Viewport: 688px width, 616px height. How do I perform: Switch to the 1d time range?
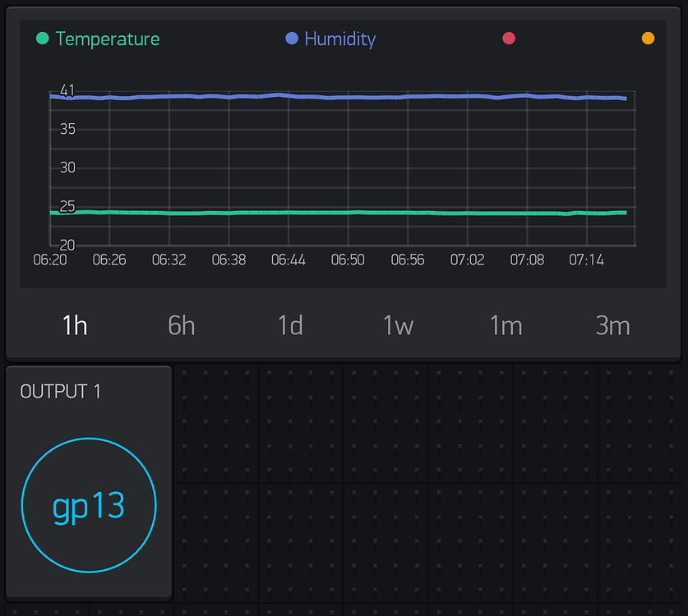(289, 325)
